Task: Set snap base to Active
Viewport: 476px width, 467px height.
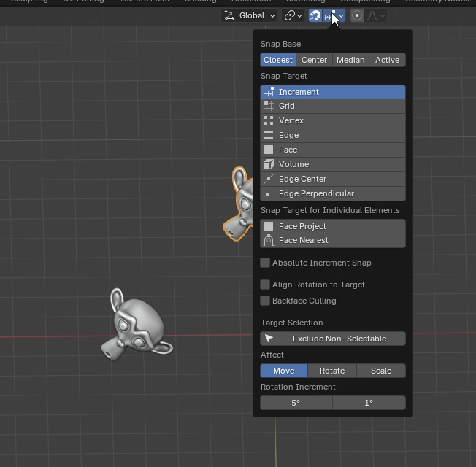Action: click(388, 60)
